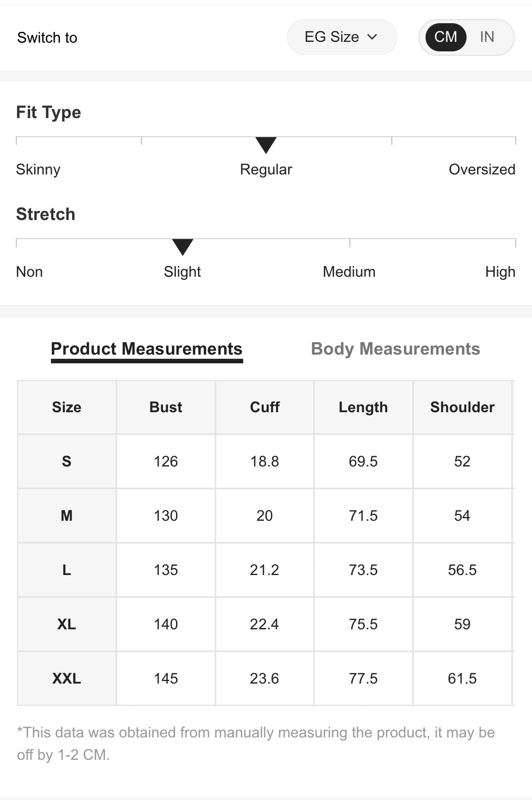
Task: Click the L size bust value 135
Action: pos(166,570)
